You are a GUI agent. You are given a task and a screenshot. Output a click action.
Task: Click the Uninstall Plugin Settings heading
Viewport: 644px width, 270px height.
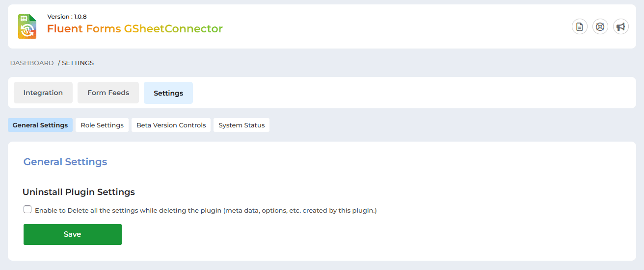point(79,192)
